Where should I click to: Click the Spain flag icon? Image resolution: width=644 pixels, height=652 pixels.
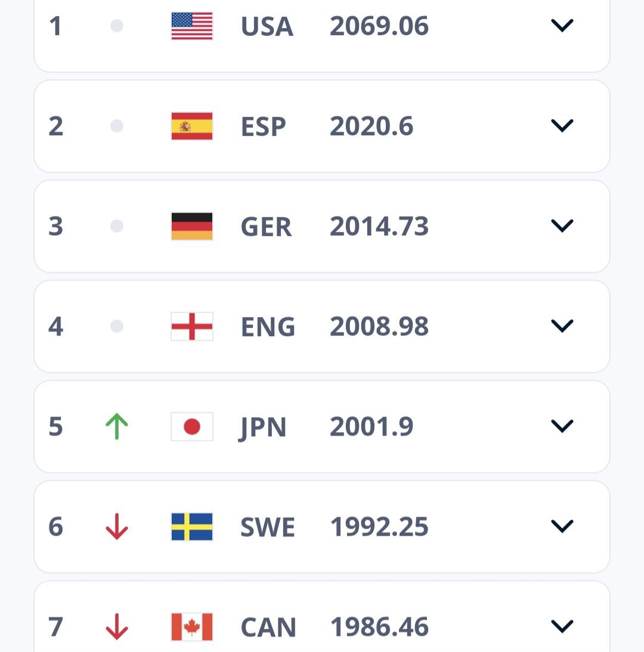point(192,126)
